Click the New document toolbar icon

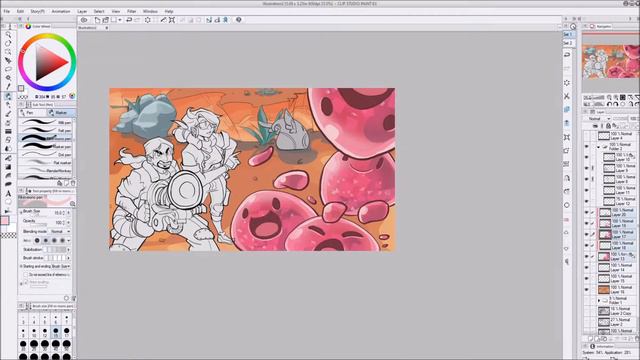tap(97, 20)
